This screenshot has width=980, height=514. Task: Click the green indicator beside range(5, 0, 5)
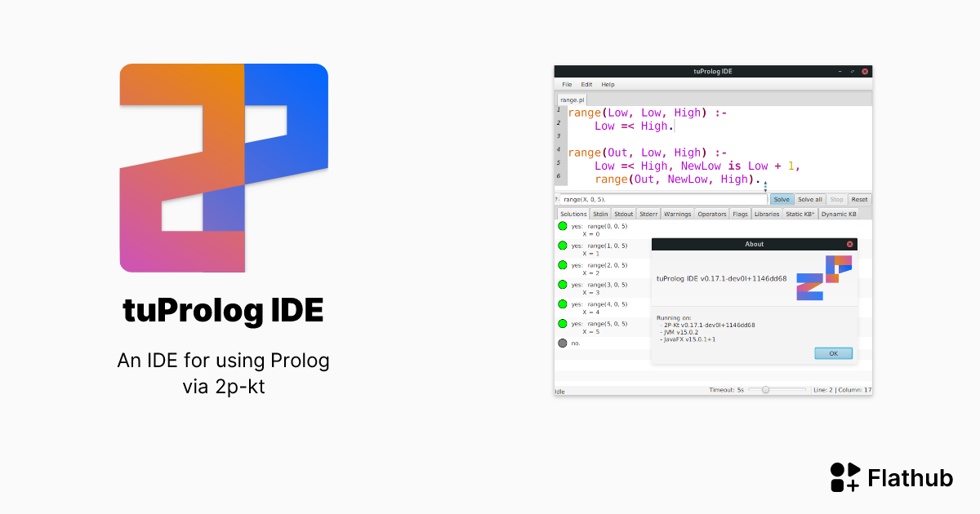coord(562,323)
